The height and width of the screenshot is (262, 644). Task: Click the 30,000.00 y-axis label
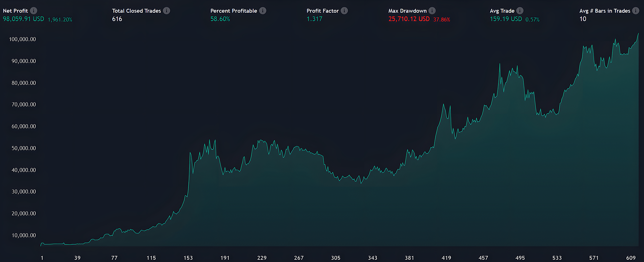[24, 192]
